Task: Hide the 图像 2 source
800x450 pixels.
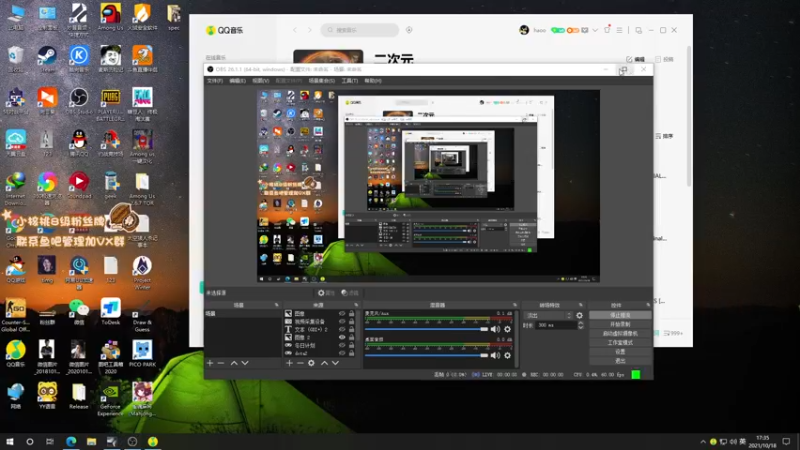Action: tap(342, 337)
